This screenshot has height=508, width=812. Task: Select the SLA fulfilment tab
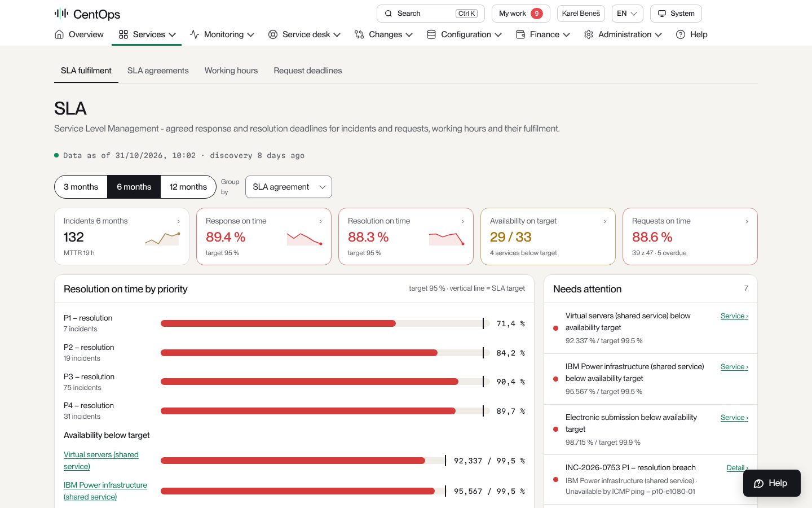click(86, 71)
